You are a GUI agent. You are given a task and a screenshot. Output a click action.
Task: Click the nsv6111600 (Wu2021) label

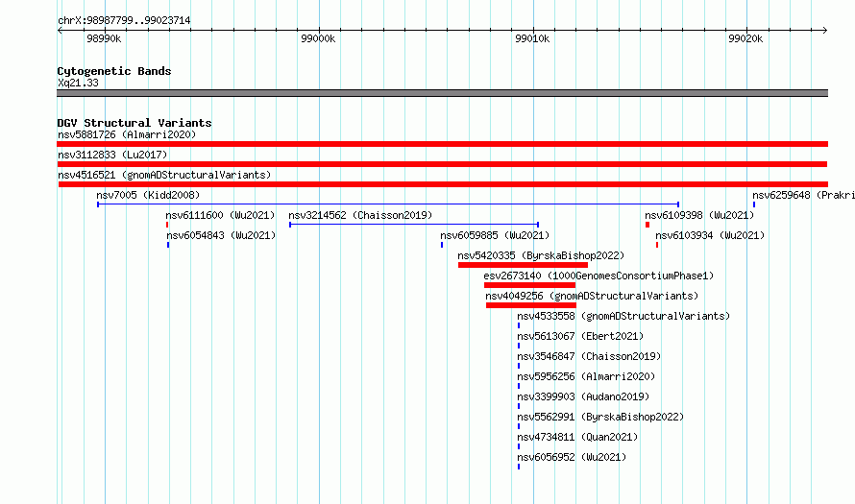tap(220, 215)
